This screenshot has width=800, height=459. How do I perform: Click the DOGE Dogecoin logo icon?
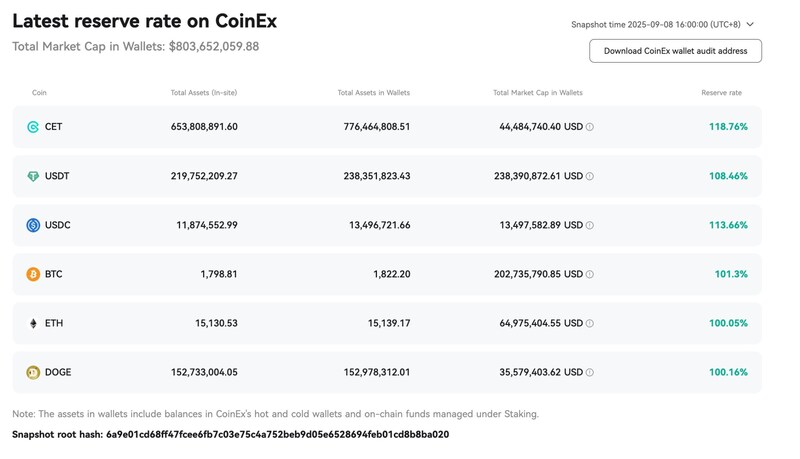[x=33, y=372]
